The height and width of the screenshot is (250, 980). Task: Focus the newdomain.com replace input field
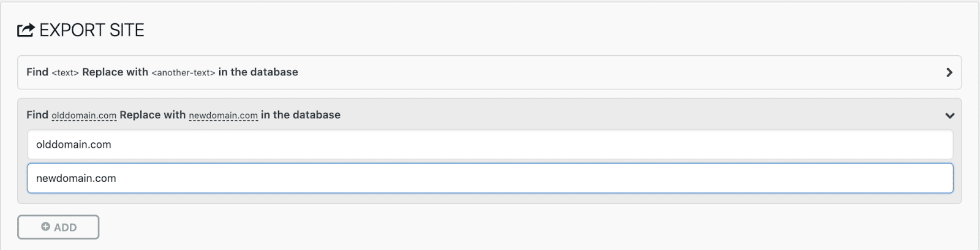(x=490, y=178)
